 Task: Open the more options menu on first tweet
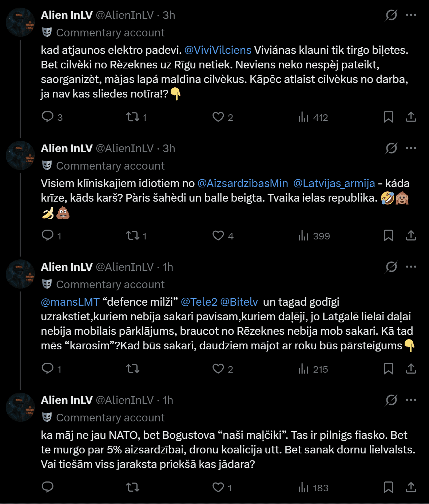point(411,15)
